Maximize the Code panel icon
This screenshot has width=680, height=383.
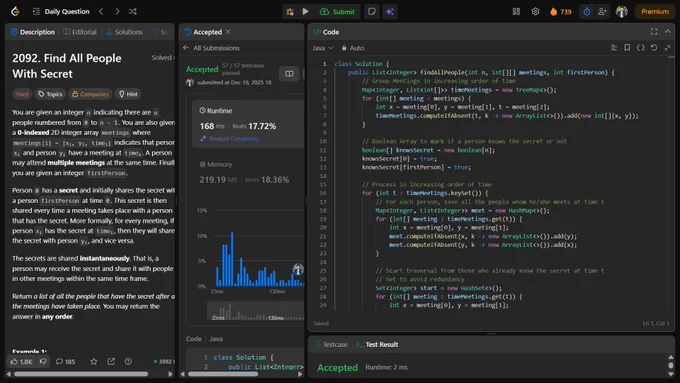point(654,32)
